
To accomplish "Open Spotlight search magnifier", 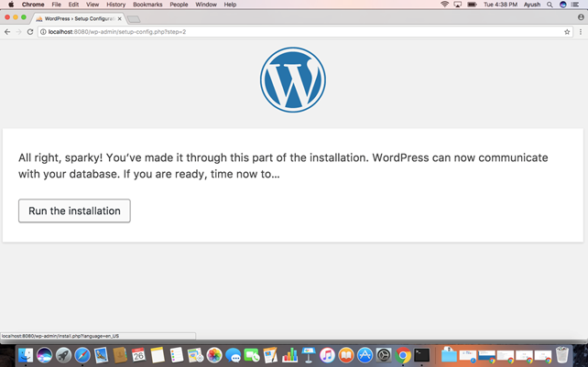I will point(550,5).
